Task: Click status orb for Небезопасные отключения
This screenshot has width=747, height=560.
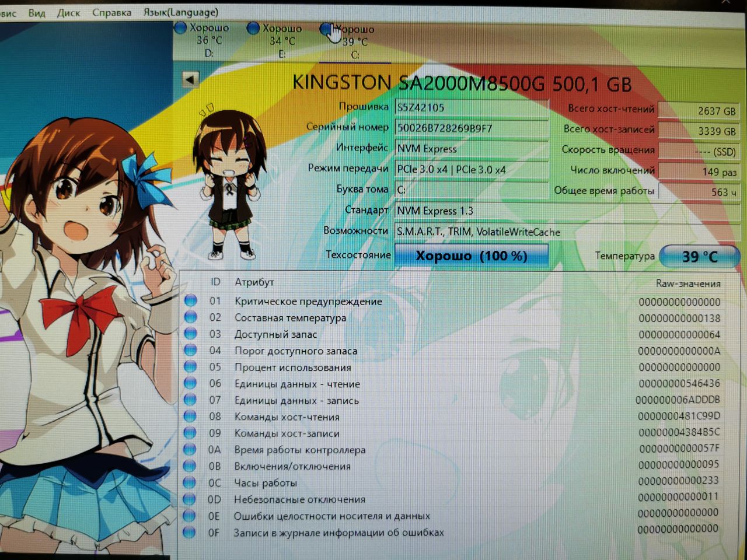Action: 189,499
